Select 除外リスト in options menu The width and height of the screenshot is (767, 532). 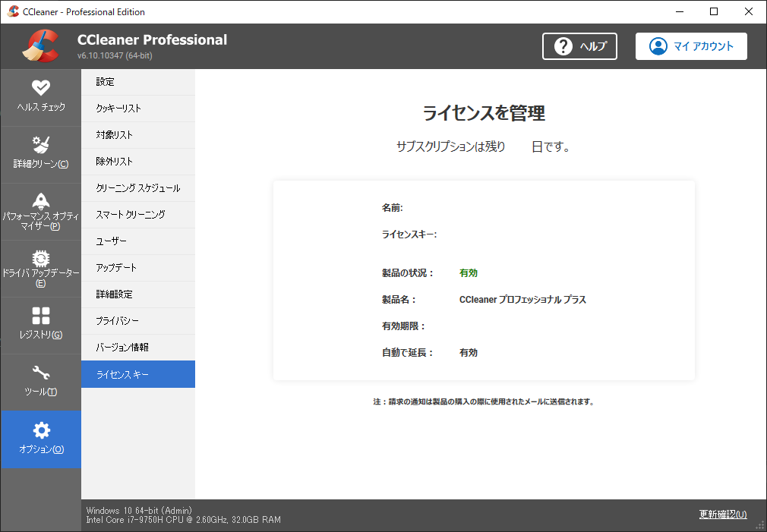tap(138, 162)
